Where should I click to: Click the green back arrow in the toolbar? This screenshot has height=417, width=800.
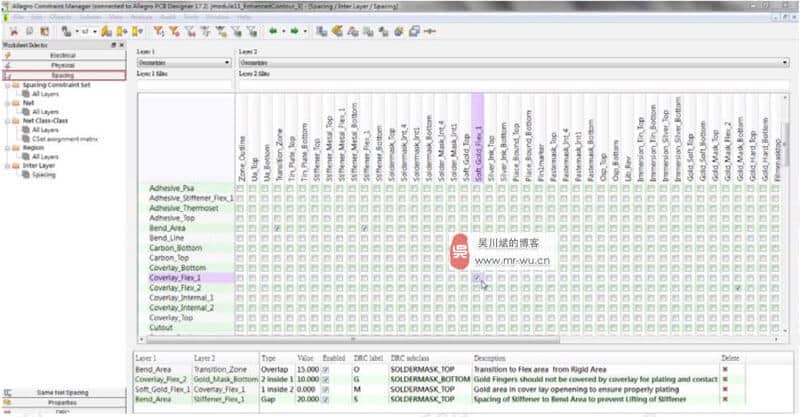point(272,31)
